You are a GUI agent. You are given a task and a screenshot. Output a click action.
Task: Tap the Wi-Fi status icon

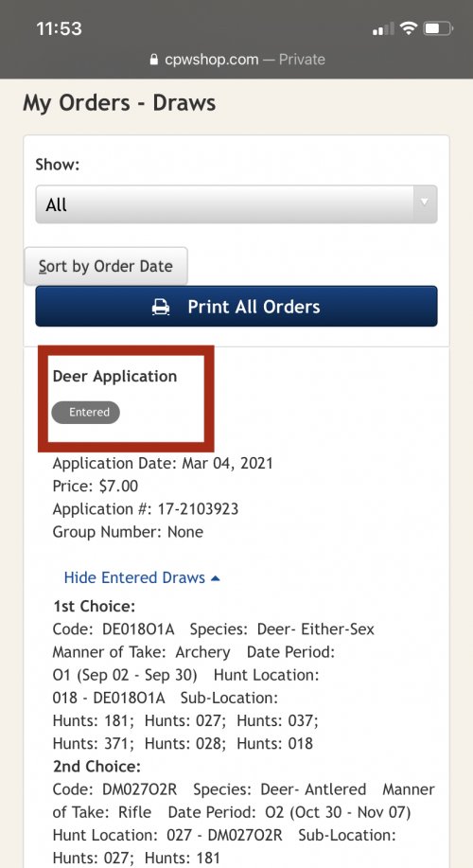pyautogui.click(x=409, y=28)
